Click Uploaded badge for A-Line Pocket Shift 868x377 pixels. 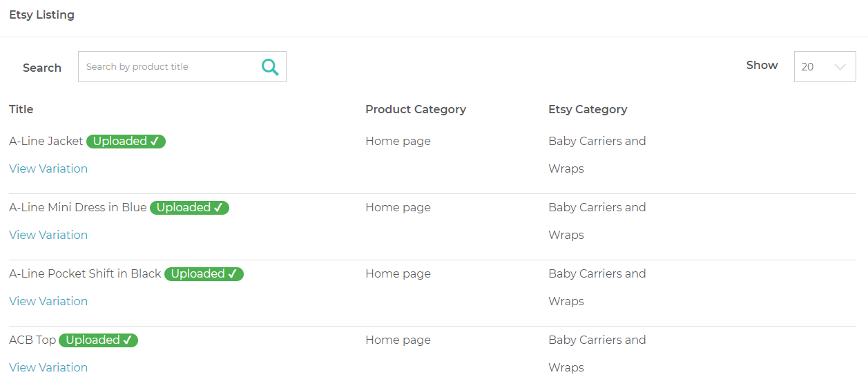pyautogui.click(x=204, y=274)
